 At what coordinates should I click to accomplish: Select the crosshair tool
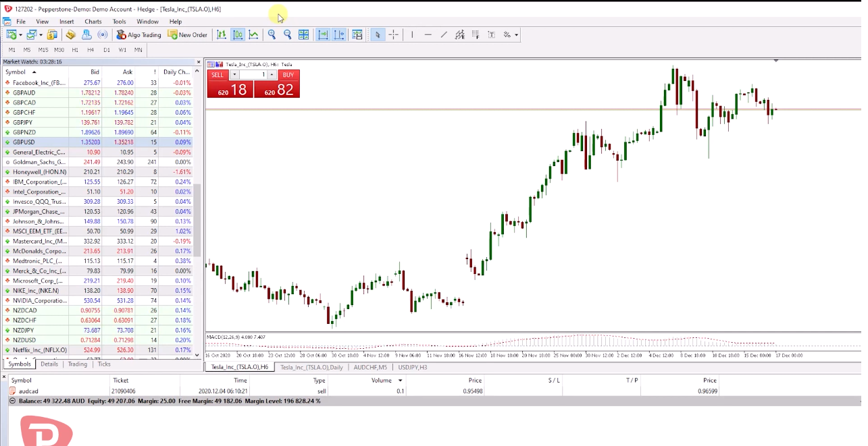(394, 34)
